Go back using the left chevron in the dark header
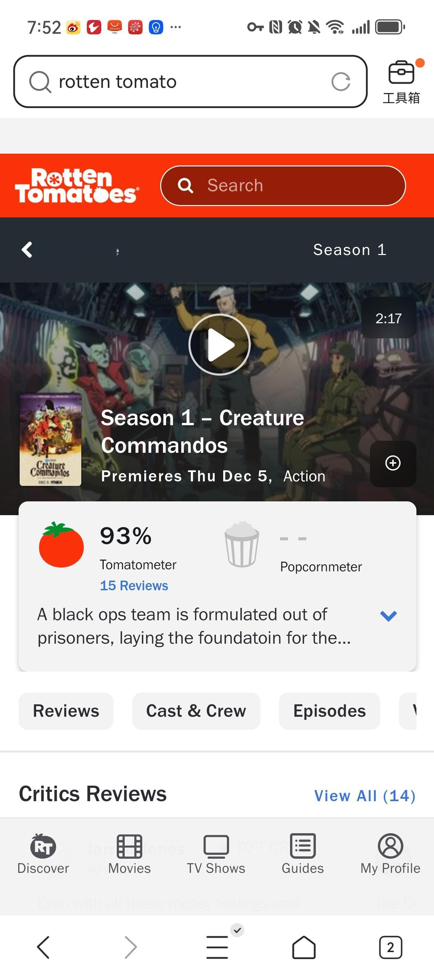434x980 pixels. pos(27,250)
